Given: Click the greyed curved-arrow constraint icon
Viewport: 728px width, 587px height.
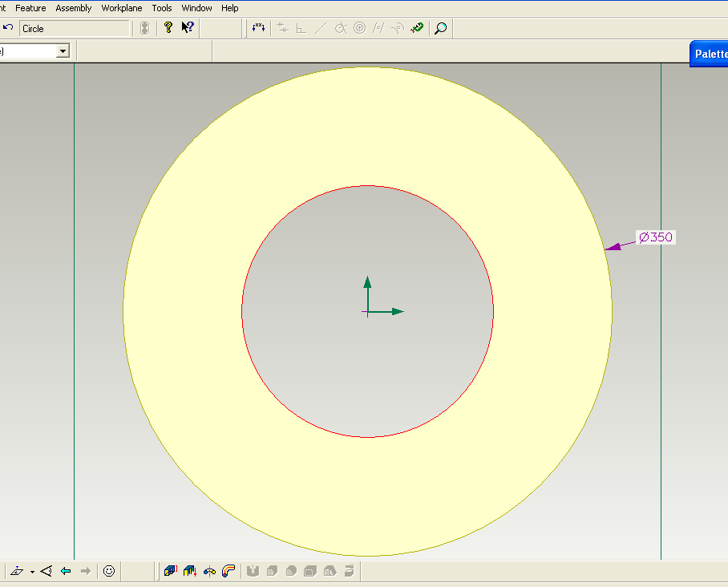Looking at the screenshot, I should (398, 28).
